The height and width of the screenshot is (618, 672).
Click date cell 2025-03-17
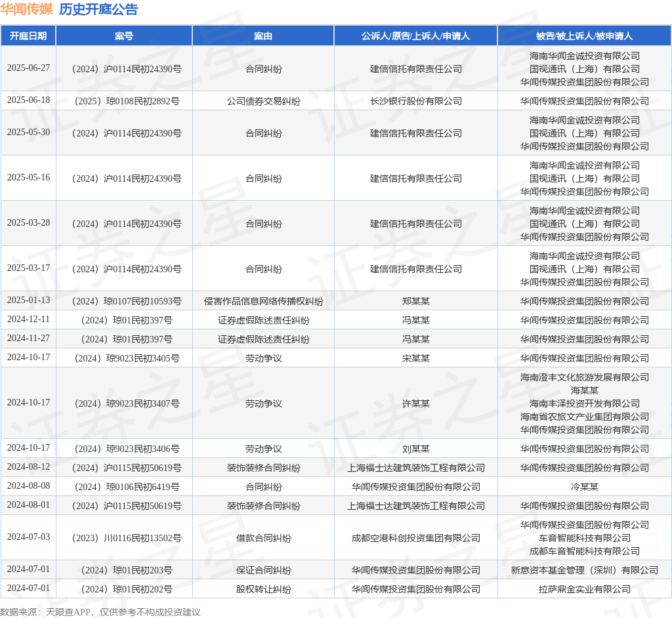point(28,268)
